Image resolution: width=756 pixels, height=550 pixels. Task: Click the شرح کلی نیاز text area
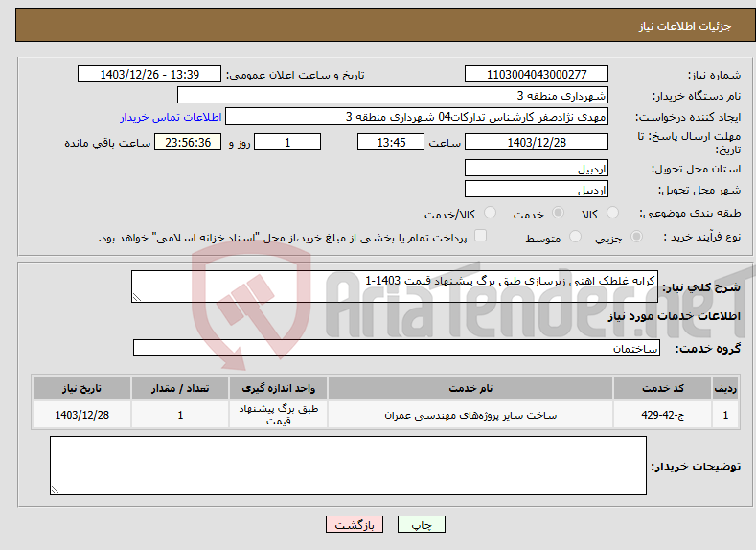395,286
